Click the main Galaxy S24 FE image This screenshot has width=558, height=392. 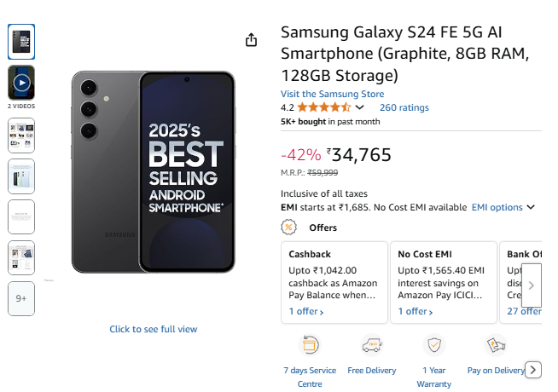click(x=153, y=171)
